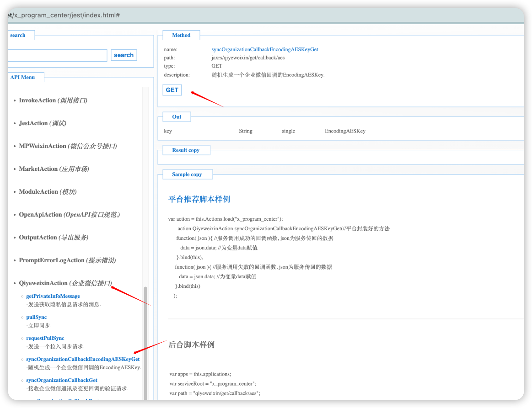Click text -发送一个拉入同步请求.
The height and width of the screenshot is (408, 532).
pyautogui.click(x=55, y=346)
